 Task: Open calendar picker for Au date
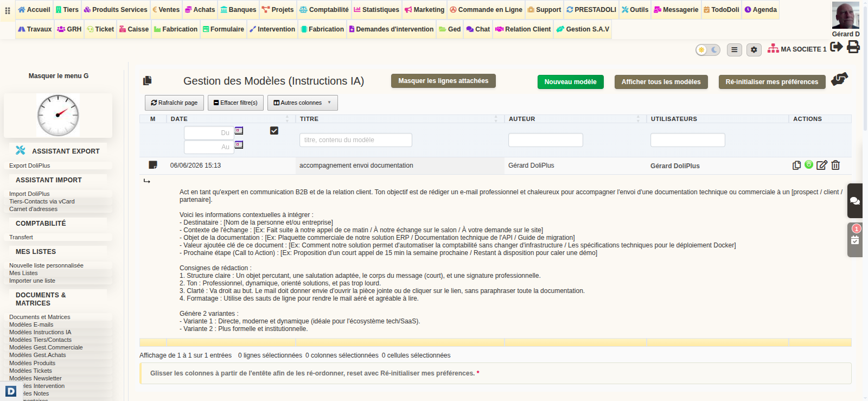(239, 145)
